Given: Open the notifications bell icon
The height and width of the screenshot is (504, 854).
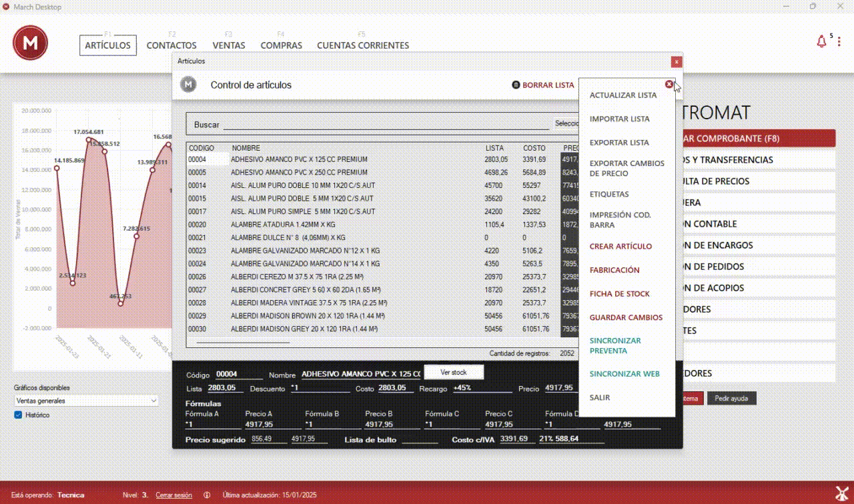Looking at the screenshot, I should pyautogui.click(x=821, y=41).
